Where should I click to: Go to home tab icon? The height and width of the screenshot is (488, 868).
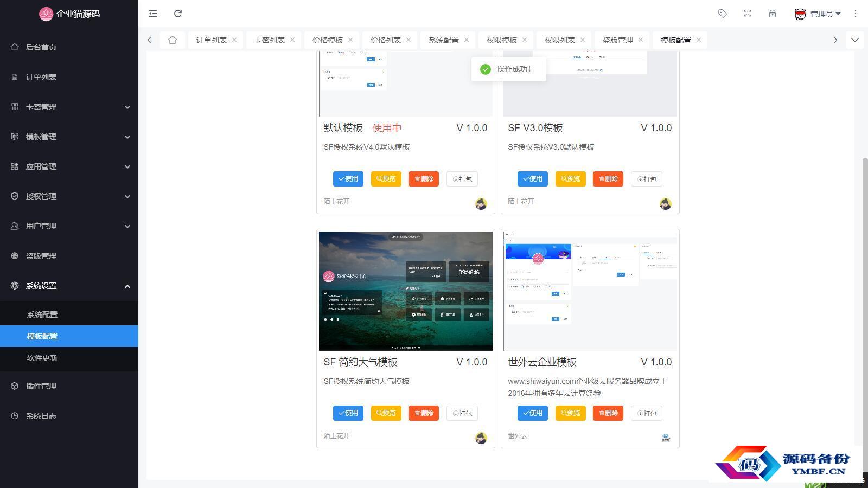[173, 40]
